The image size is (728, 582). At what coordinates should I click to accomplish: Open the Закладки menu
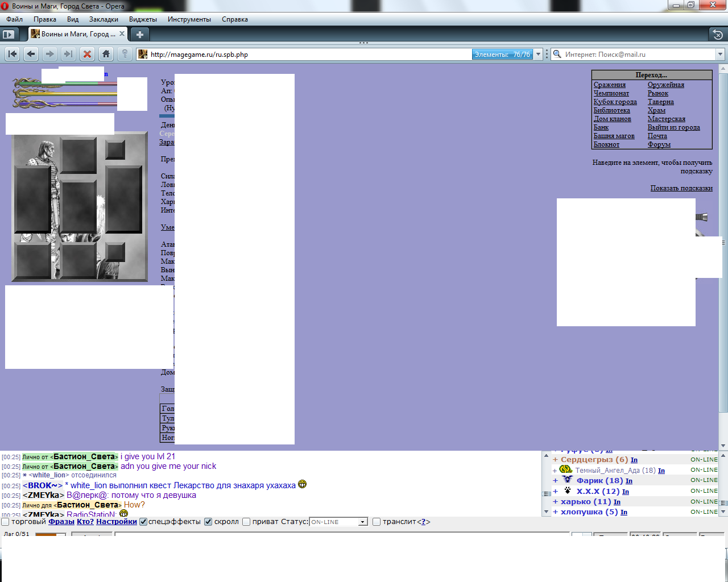pos(104,19)
